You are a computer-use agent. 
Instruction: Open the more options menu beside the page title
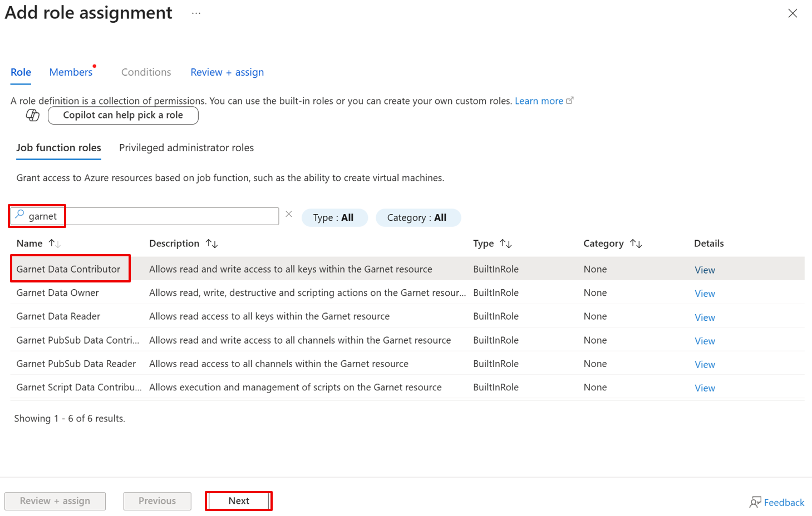(x=195, y=13)
